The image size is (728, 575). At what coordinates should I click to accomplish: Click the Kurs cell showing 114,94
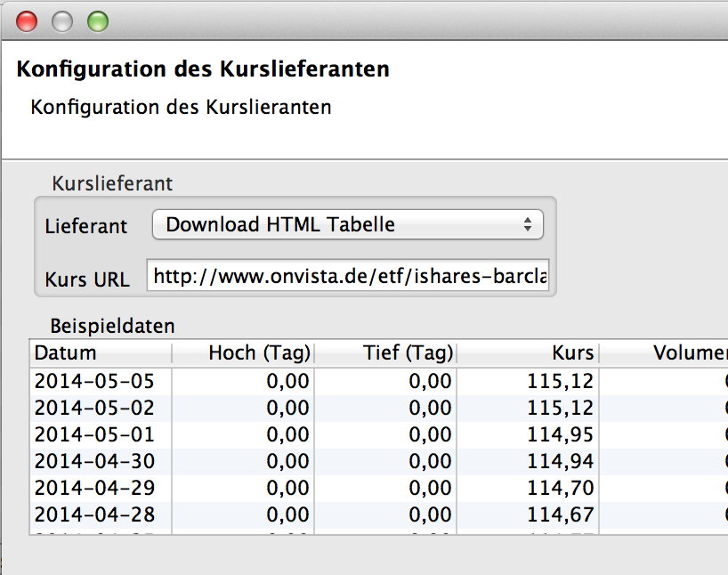[x=559, y=462]
